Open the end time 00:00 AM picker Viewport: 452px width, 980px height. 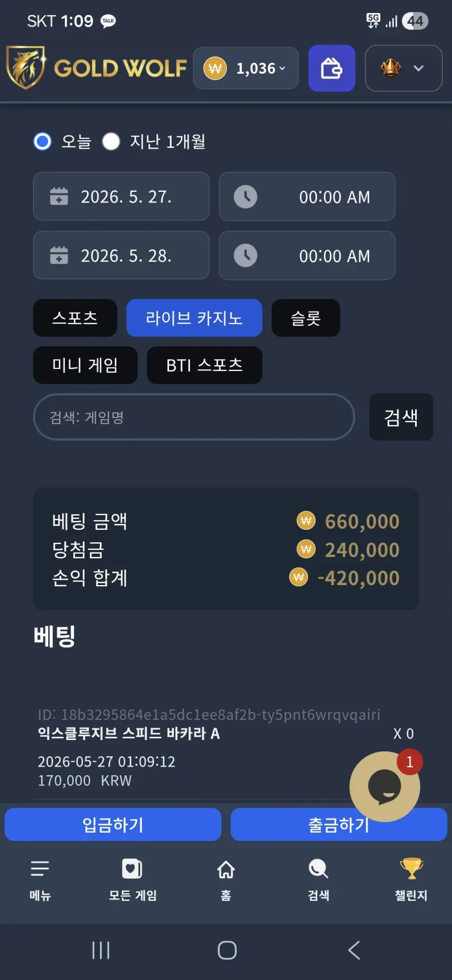[x=307, y=256]
